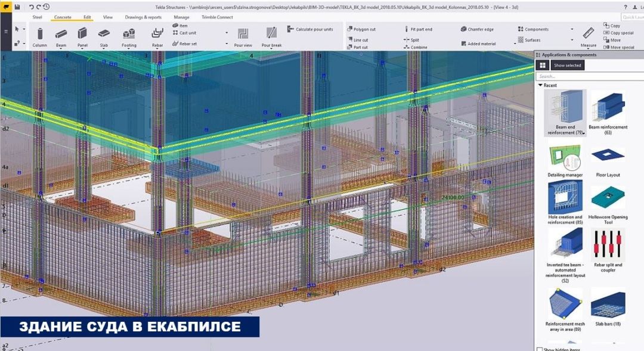Screen dimensions: 644x351
Task: Activate the Rebar tool
Action: [157, 36]
